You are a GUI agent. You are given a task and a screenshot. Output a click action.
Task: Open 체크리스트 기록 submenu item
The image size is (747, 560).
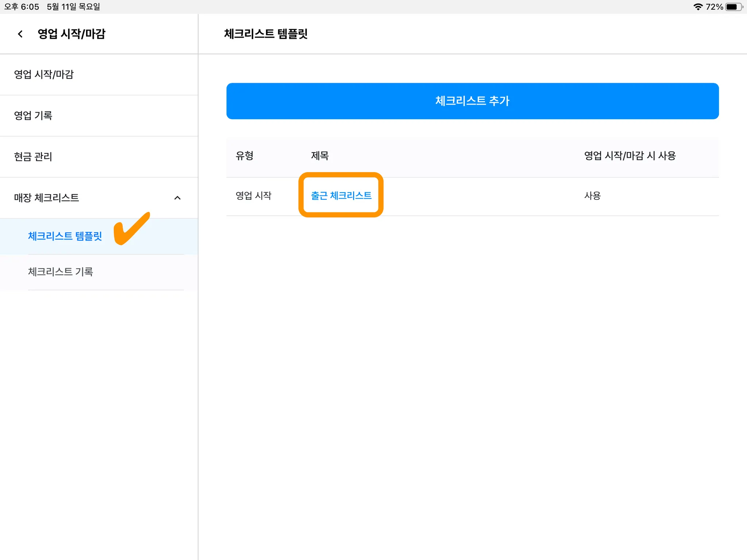coord(61,272)
